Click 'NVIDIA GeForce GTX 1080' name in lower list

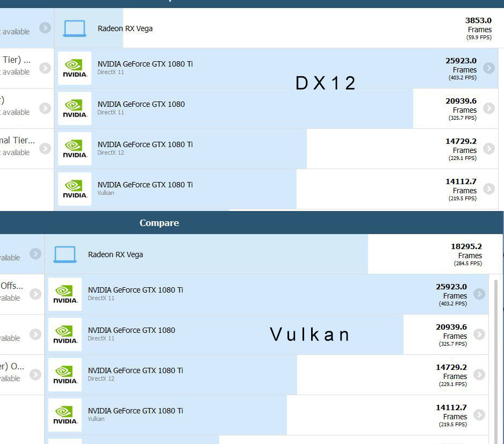pos(132,330)
